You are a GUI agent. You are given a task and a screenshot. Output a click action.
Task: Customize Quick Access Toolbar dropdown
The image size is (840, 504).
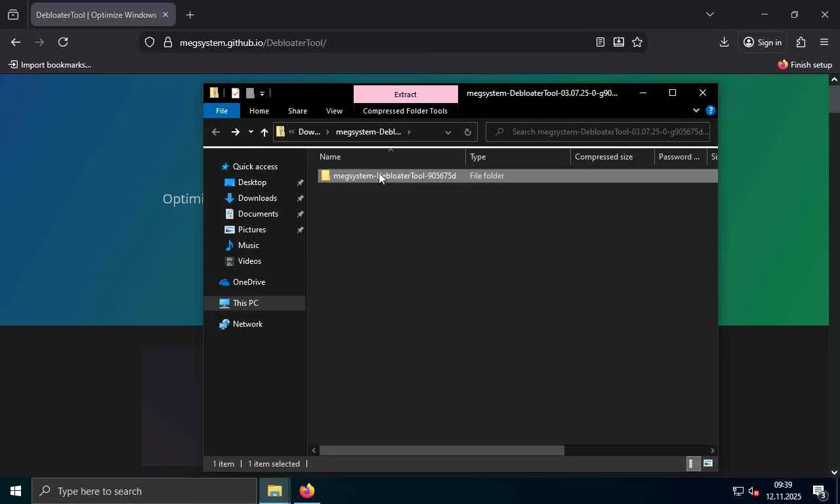(x=262, y=93)
